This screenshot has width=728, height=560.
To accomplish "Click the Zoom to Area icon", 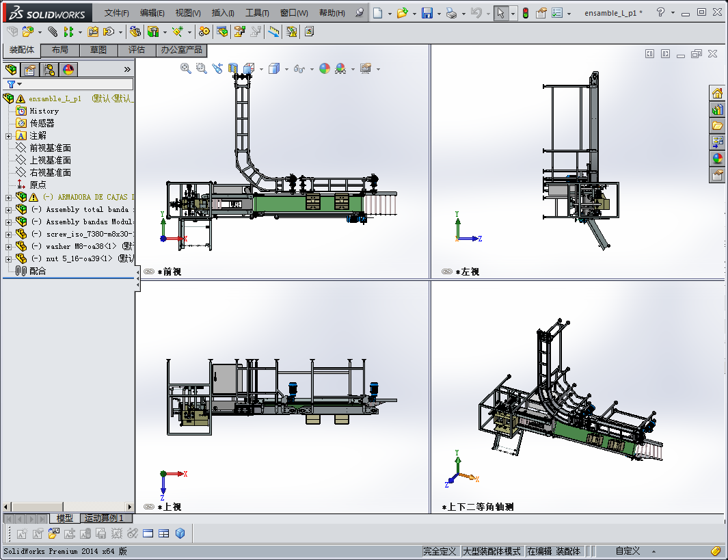I will (x=201, y=69).
